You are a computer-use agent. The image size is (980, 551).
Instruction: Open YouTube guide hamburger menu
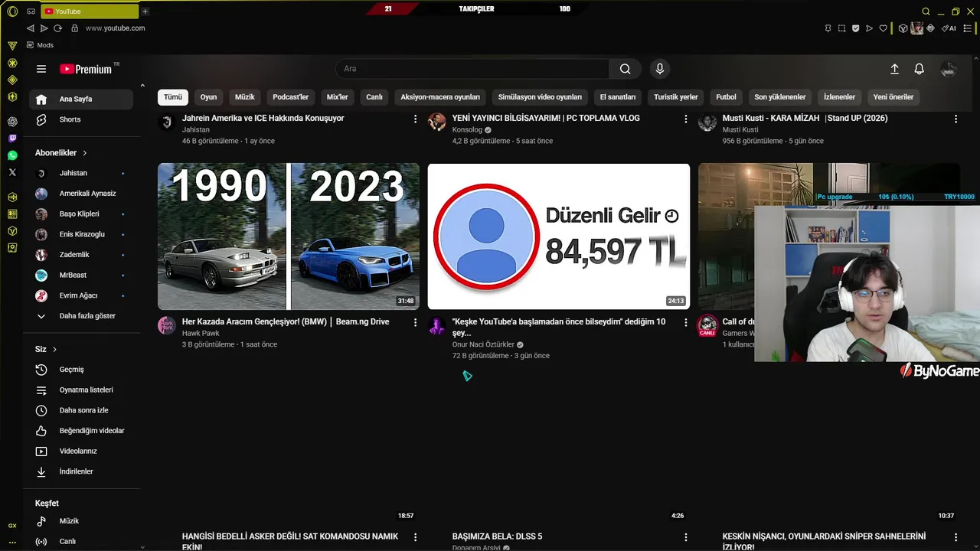tap(41, 69)
